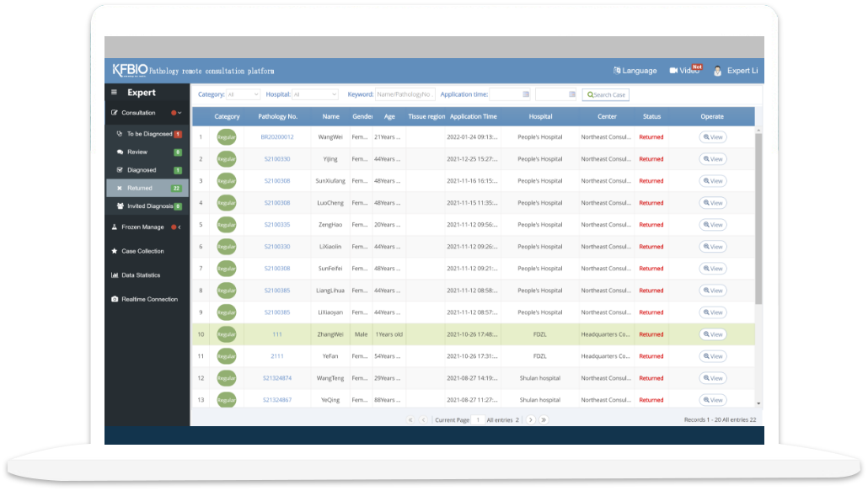The height and width of the screenshot is (491, 868).
Task: Open pathology number BR20200012 link
Action: click(x=277, y=137)
